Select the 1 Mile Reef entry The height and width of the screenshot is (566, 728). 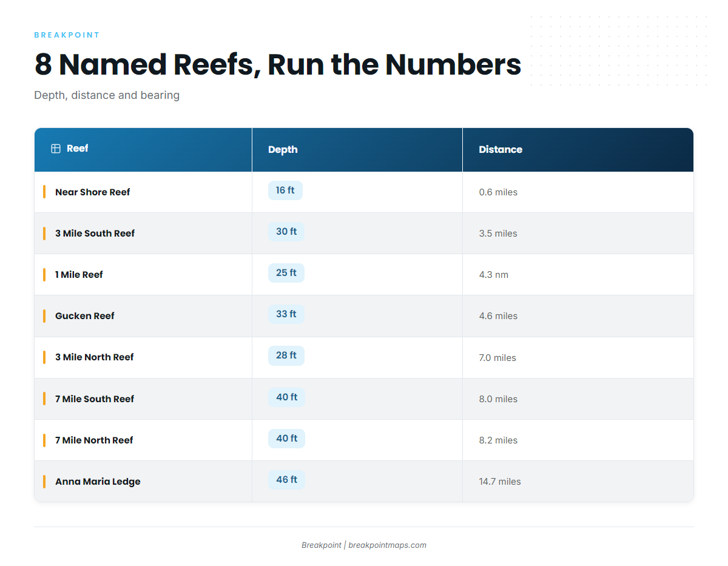coord(79,275)
